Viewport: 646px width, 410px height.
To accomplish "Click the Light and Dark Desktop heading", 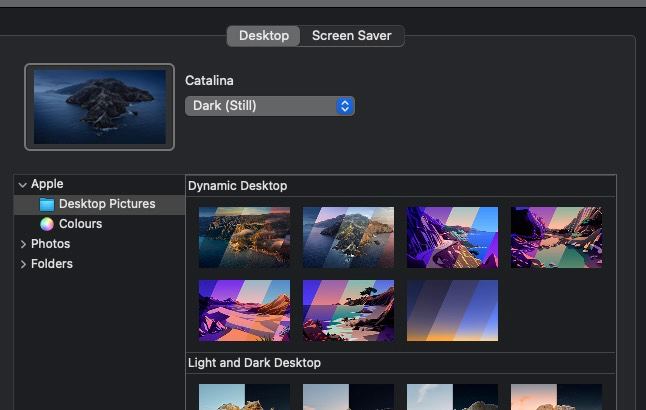I will tap(254, 363).
